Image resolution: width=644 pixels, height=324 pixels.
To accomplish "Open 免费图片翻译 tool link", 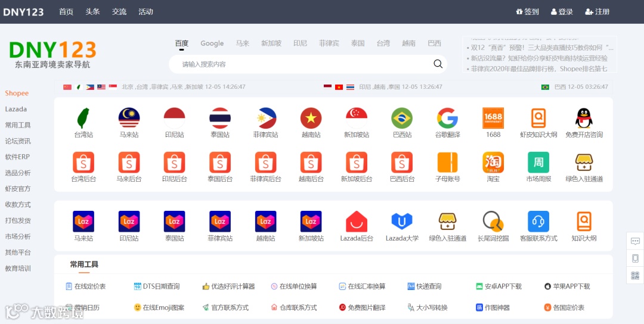I will (x=363, y=307).
